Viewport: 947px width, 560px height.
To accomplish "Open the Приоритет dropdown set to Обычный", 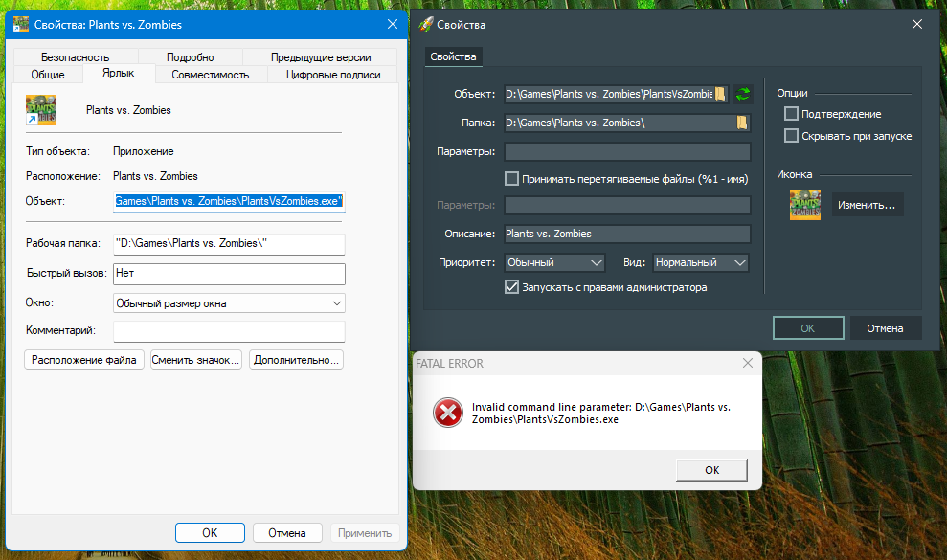I will tap(555, 262).
